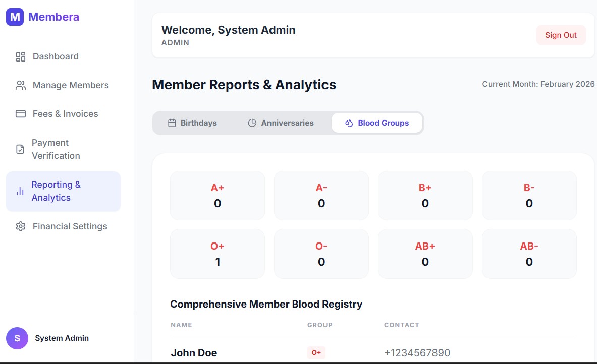The image size is (597, 364).
Task: Click the B- blood group card
Action: pyautogui.click(x=529, y=196)
